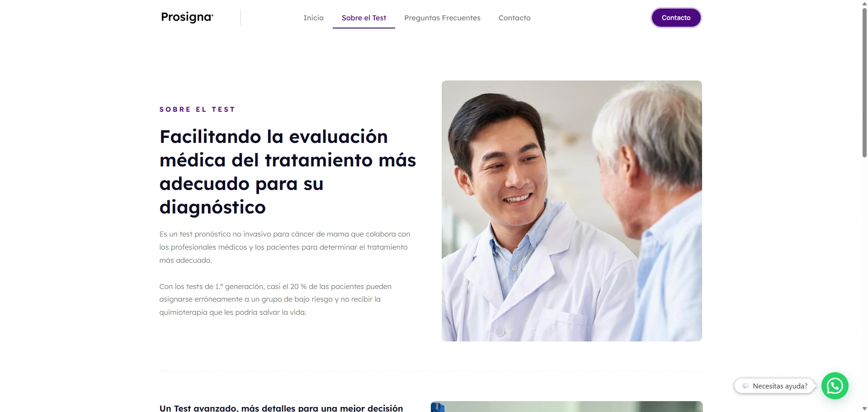Click the SOBRE EL TEST section label
This screenshot has height=412, width=868.
tap(197, 109)
